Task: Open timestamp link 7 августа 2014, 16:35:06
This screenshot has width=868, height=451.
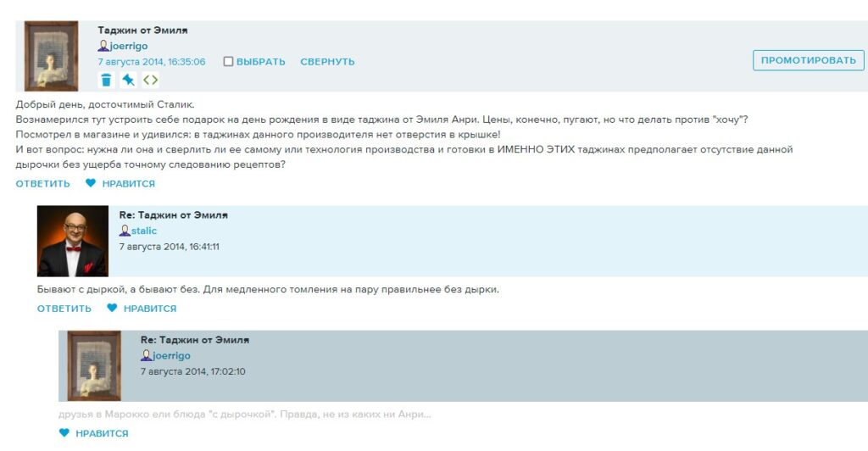Action: click(x=152, y=62)
